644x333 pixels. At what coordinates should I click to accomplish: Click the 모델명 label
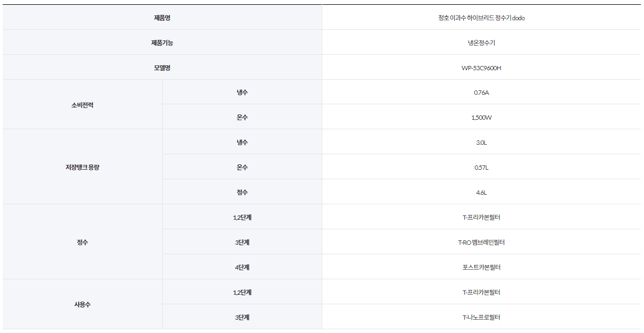(162, 68)
